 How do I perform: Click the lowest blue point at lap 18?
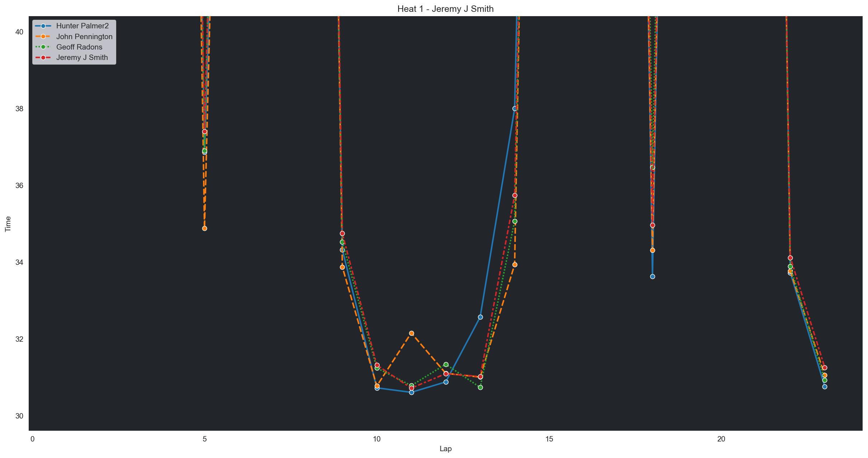tap(652, 276)
